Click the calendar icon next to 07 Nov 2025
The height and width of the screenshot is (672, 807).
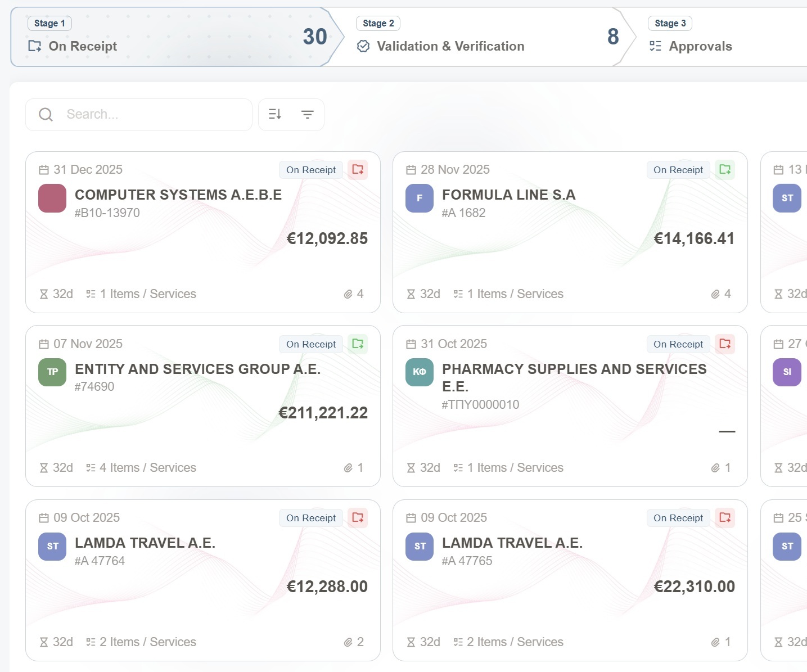[44, 344]
